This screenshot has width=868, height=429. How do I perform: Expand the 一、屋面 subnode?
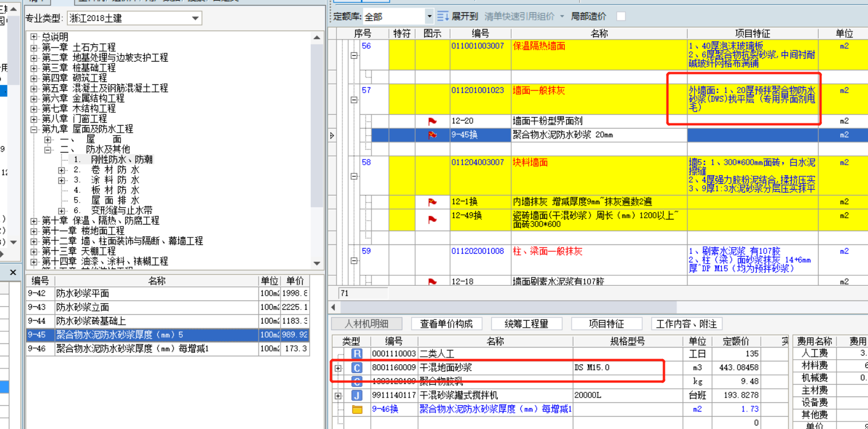click(x=48, y=140)
